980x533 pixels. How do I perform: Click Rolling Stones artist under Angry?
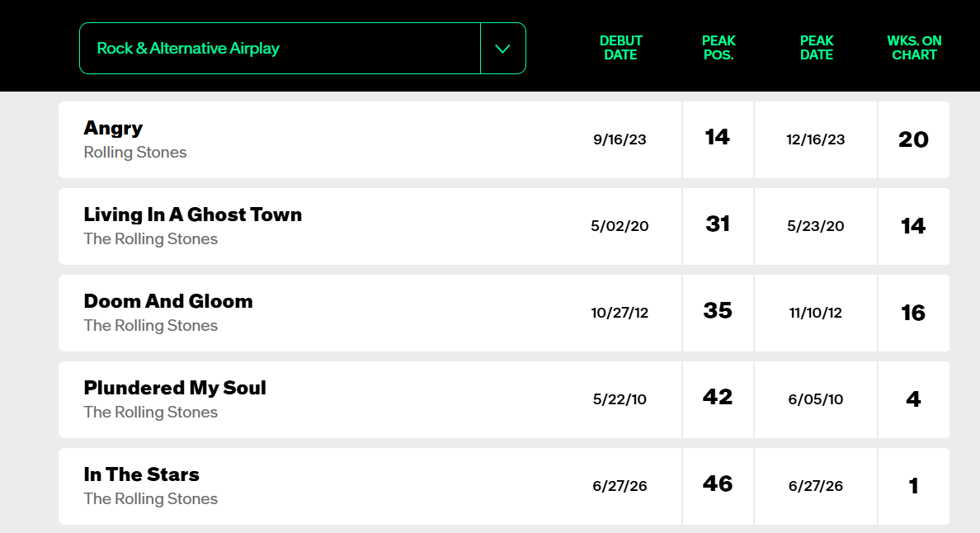[x=135, y=153]
